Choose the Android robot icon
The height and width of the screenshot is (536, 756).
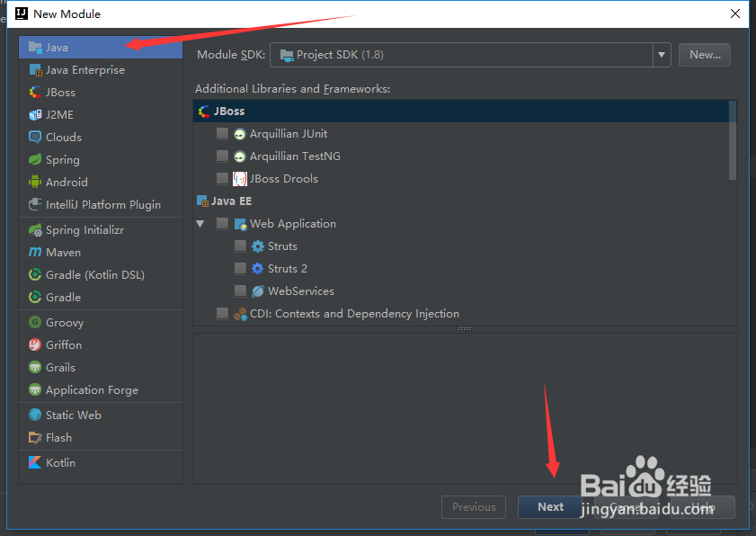35,182
